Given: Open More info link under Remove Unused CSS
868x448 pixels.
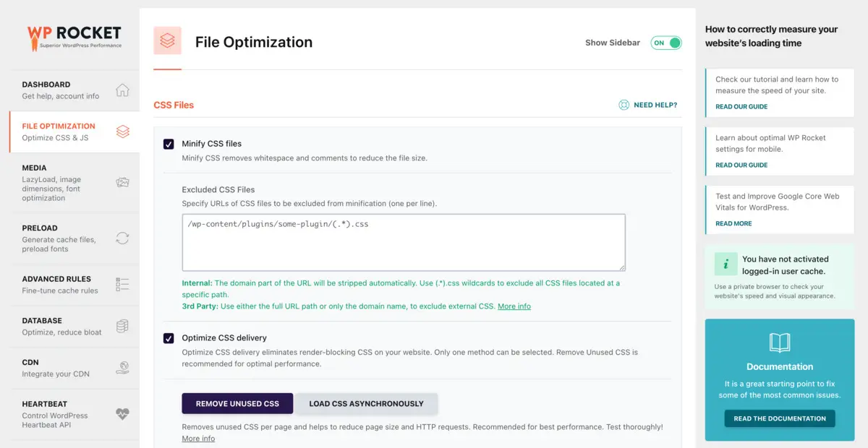Looking at the screenshot, I should (198, 439).
